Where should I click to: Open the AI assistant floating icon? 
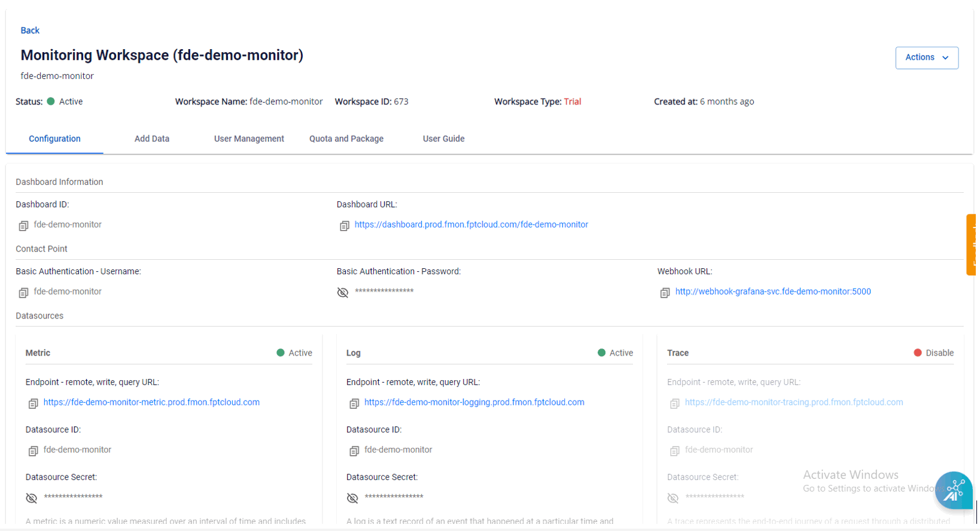953,490
